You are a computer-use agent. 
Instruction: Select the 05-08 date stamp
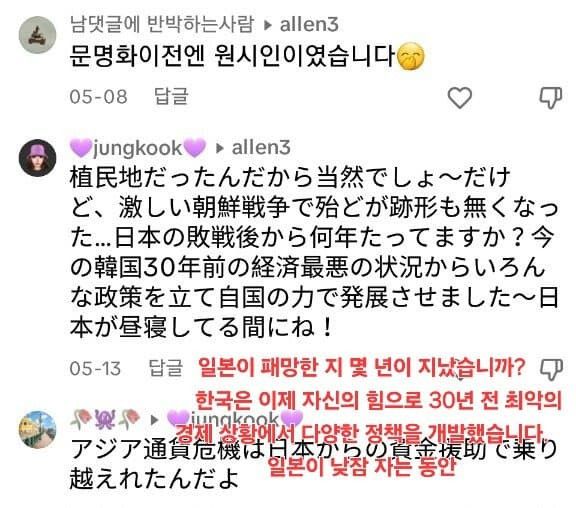[x=98, y=97]
